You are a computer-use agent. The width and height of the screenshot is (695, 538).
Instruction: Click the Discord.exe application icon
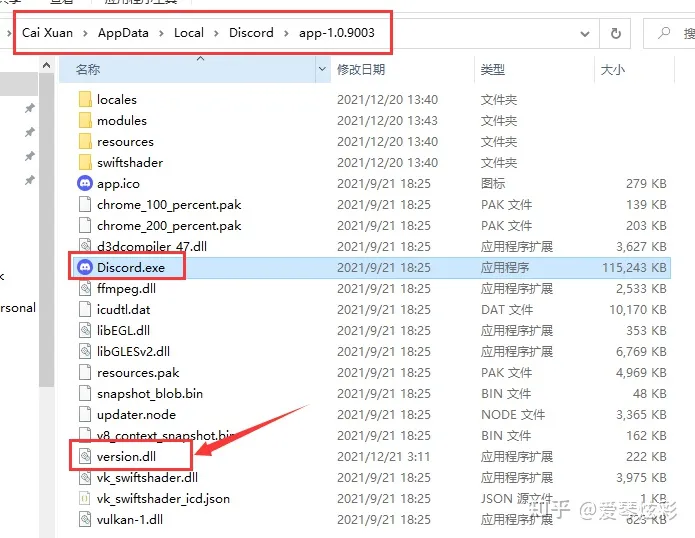pos(85,267)
